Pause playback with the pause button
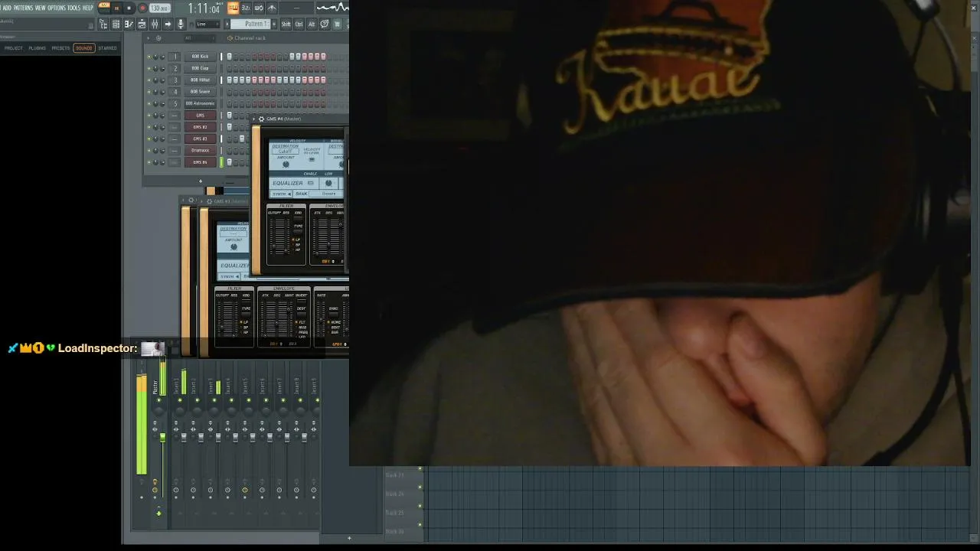 click(116, 8)
